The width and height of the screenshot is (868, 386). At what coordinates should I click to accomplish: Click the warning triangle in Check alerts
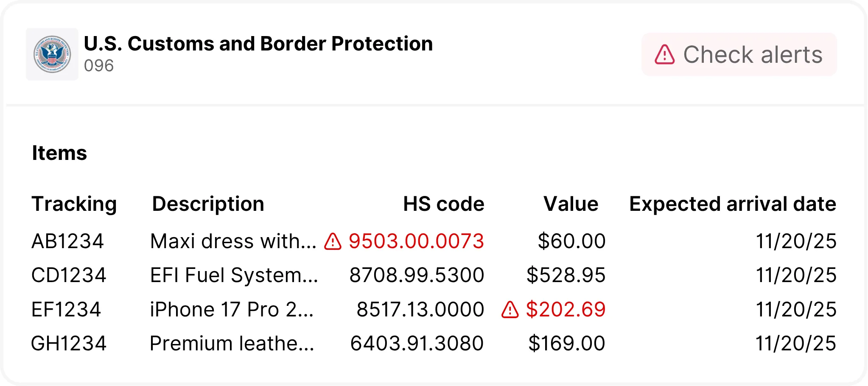[664, 55]
